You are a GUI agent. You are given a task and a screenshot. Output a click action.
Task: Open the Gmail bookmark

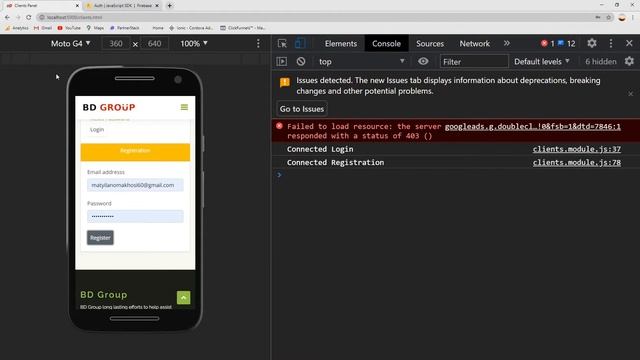tap(43, 28)
